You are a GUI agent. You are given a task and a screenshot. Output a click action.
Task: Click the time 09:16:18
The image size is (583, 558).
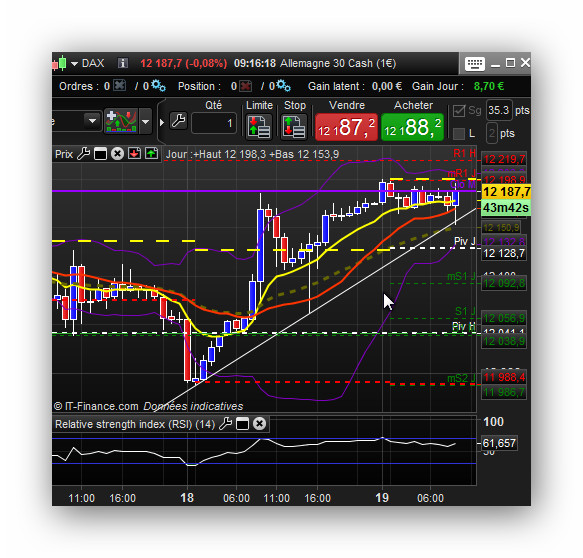[255, 63]
